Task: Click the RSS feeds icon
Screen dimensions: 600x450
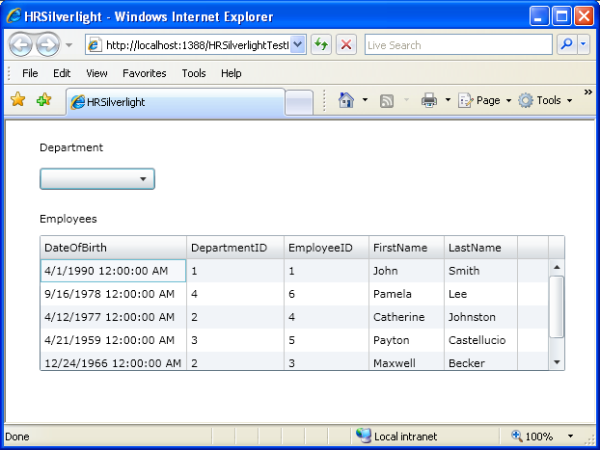Action: (386, 101)
